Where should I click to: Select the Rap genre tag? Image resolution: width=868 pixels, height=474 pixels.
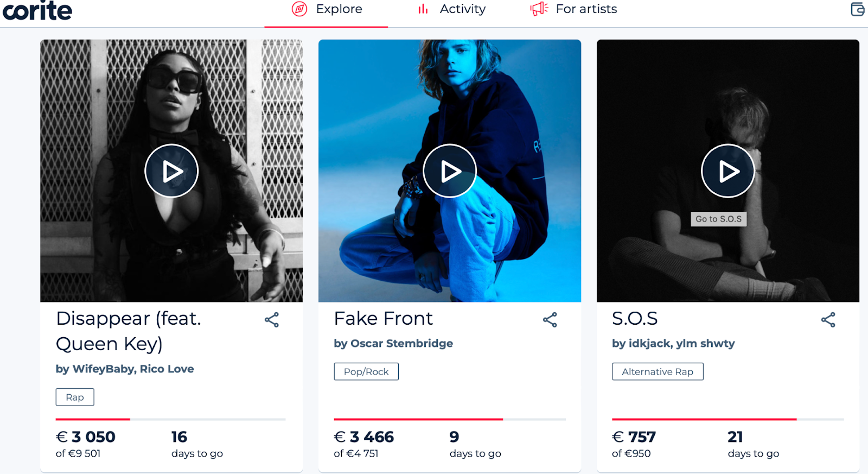[x=75, y=397]
